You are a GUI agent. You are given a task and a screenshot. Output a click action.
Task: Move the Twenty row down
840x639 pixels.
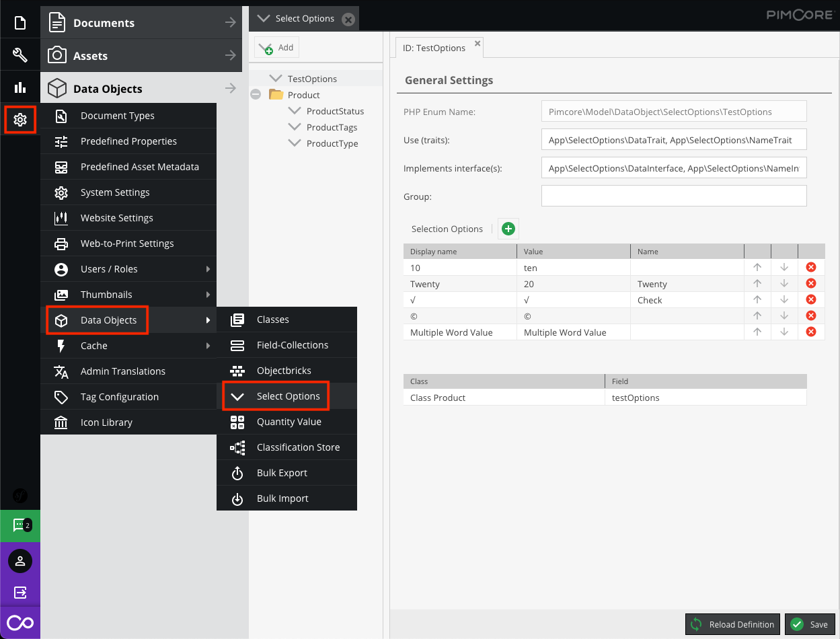(x=784, y=284)
